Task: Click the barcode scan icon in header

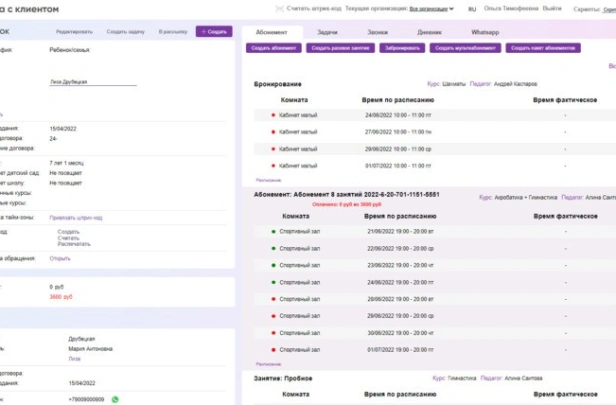Action: [279, 8]
